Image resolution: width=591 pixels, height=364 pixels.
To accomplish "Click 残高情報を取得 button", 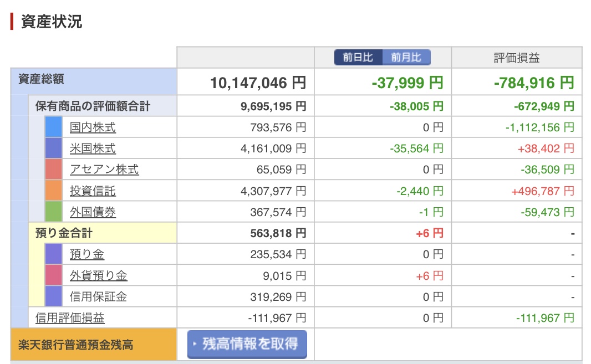I will pos(247,344).
